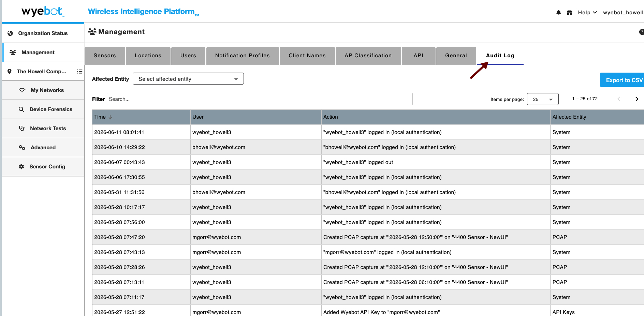The image size is (644, 316).
Task: Click the Export to CSV button
Action: pyautogui.click(x=622, y=80)
